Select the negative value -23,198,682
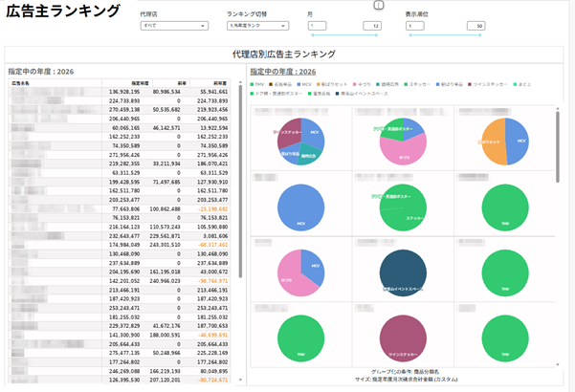This screenshot has width=575, height=392. (x=212, y=208)
